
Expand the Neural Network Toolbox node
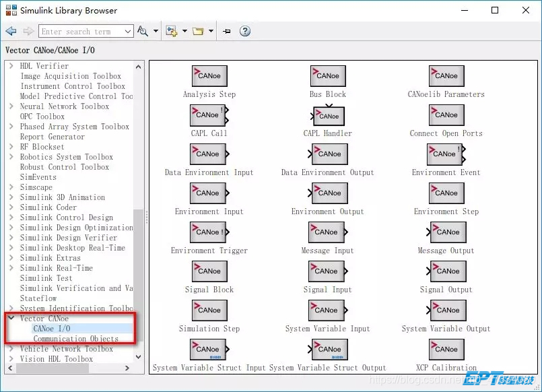pyautogui.click(x=11, y=106)
